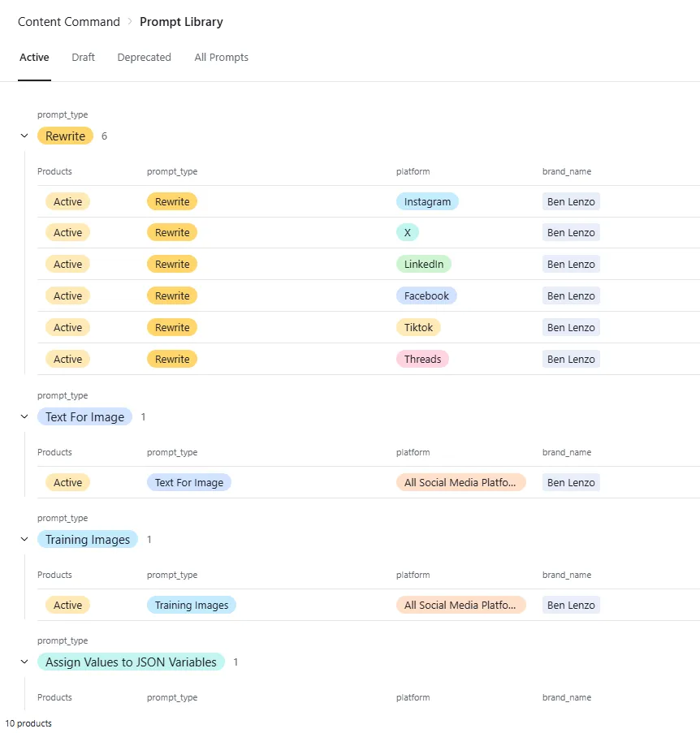Image resolution: width=700 pixels, height=733 pixels.
Task: Switch to the Draft tab
Action: pyautogui.click(x=83, y=57)
